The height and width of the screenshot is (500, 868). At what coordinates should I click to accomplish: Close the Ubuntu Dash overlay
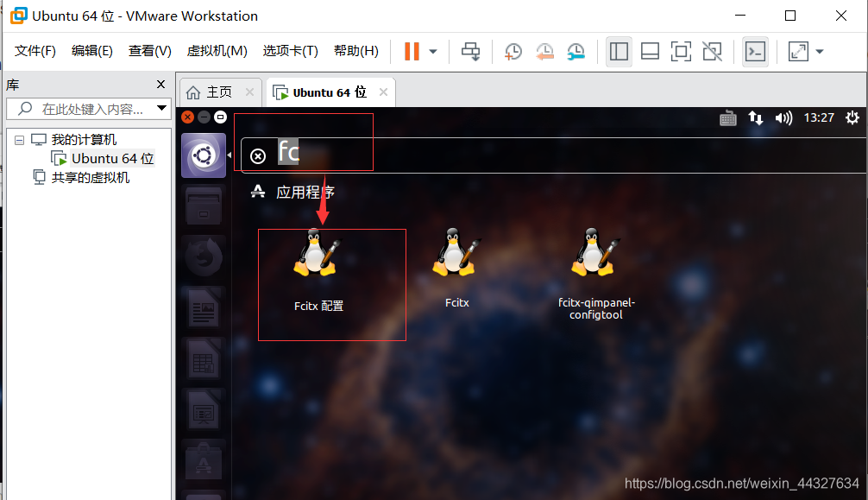188,117
